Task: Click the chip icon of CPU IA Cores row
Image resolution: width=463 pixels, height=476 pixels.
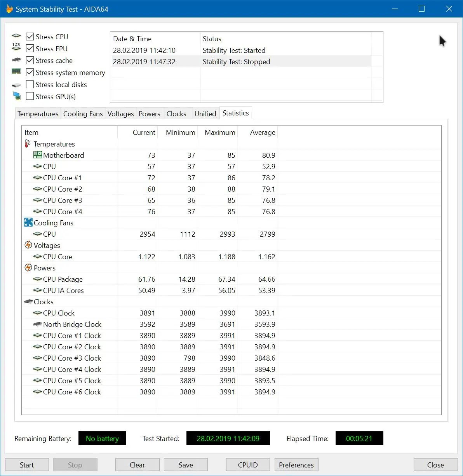Action: [x=38, y=290]
